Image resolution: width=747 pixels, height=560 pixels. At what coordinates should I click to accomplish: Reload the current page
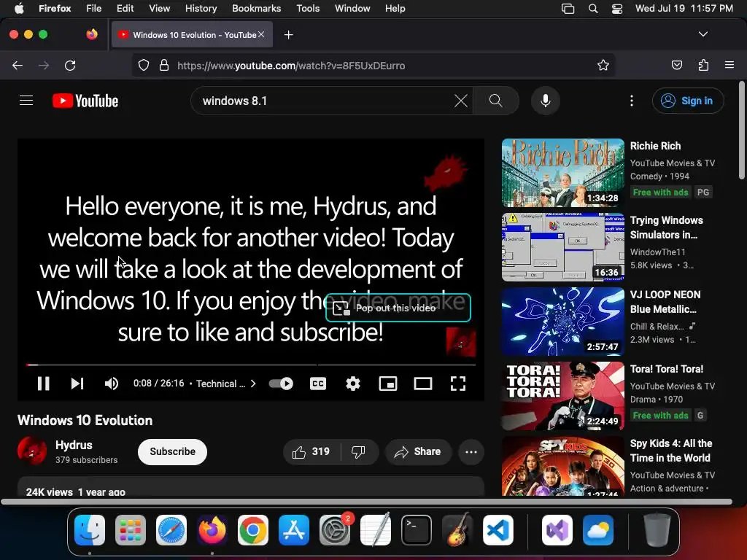point(70,65)
